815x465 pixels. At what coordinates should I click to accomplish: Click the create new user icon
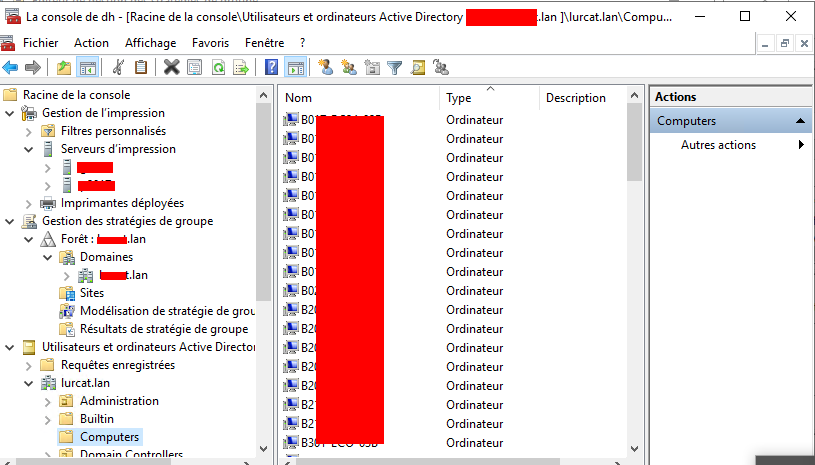325,68
